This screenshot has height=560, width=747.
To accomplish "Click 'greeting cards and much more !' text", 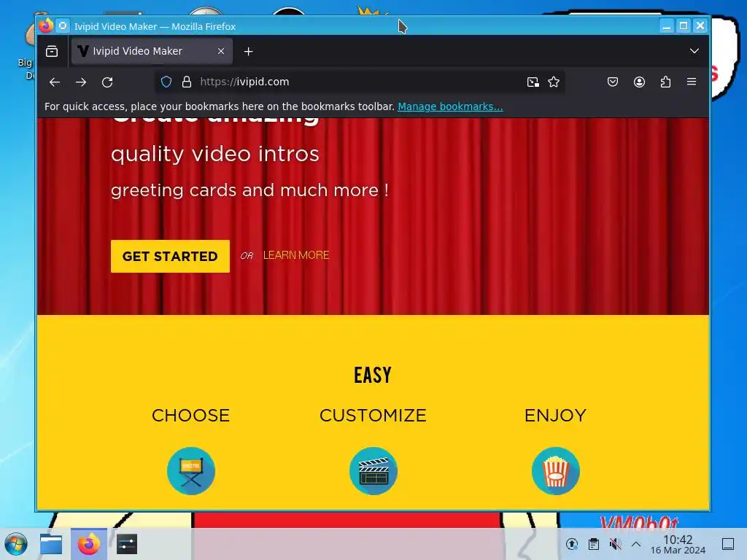I will [x=249, y=190].
